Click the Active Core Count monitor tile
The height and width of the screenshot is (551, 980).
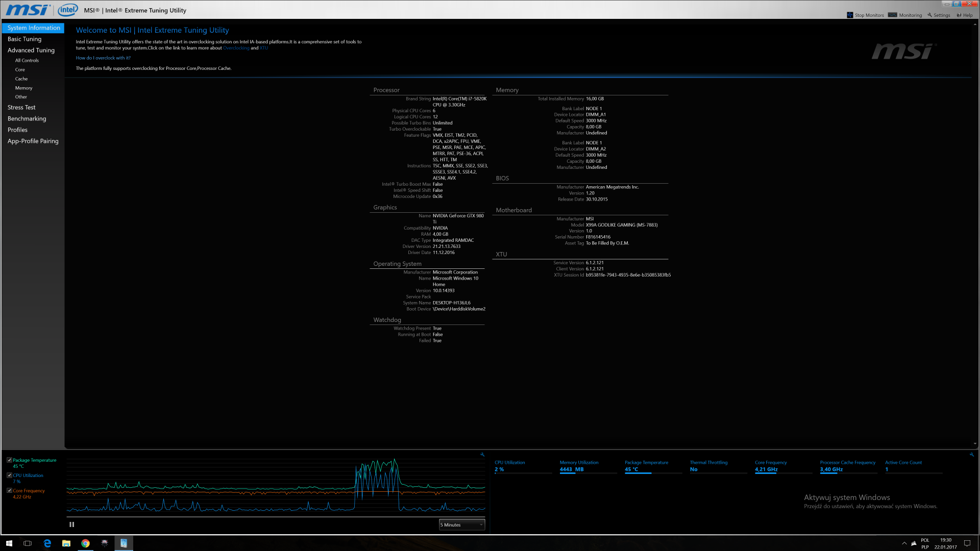pyautogui.click(x=914, y=467)
